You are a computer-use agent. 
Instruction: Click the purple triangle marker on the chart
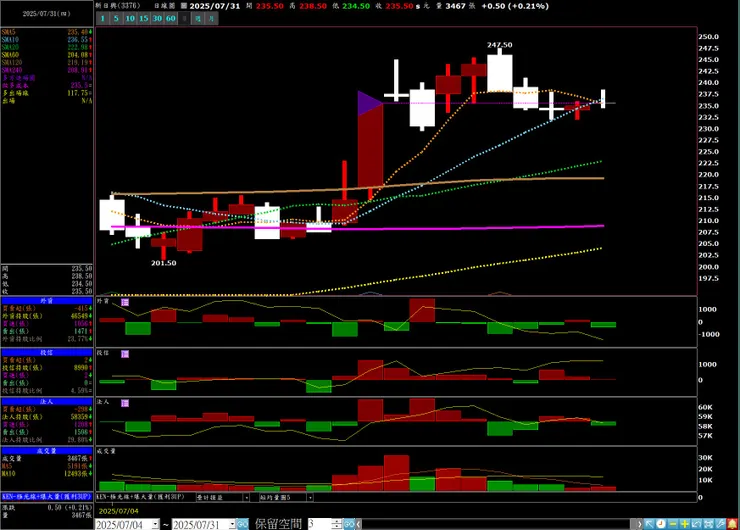coord(370,103)
